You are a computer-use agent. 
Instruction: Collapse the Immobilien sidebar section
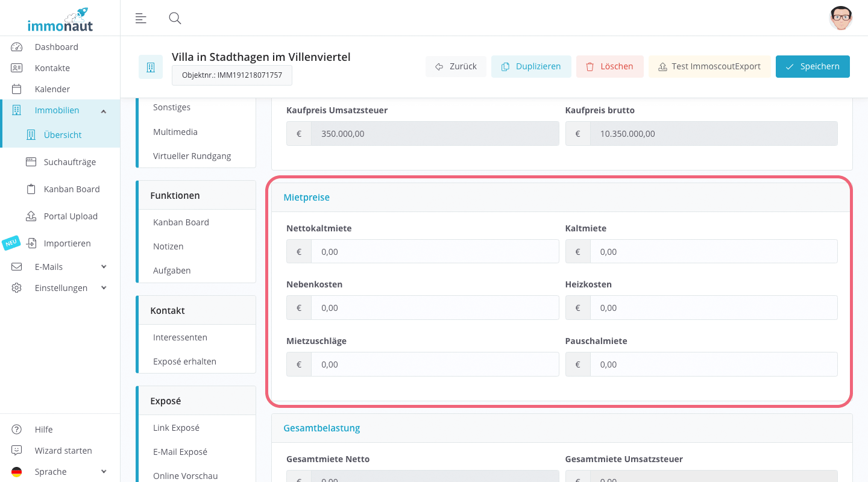coord(104,111)
